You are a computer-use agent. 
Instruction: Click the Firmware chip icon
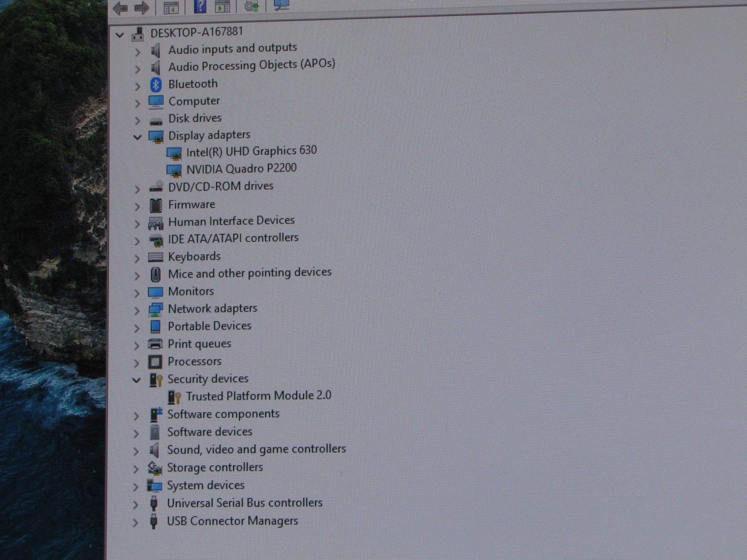coord(156,206)
